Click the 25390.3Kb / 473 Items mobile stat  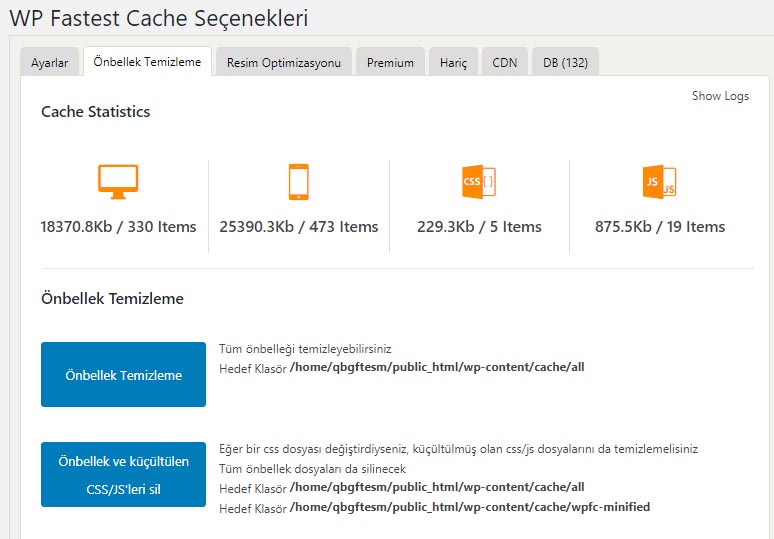pos(299,227)
